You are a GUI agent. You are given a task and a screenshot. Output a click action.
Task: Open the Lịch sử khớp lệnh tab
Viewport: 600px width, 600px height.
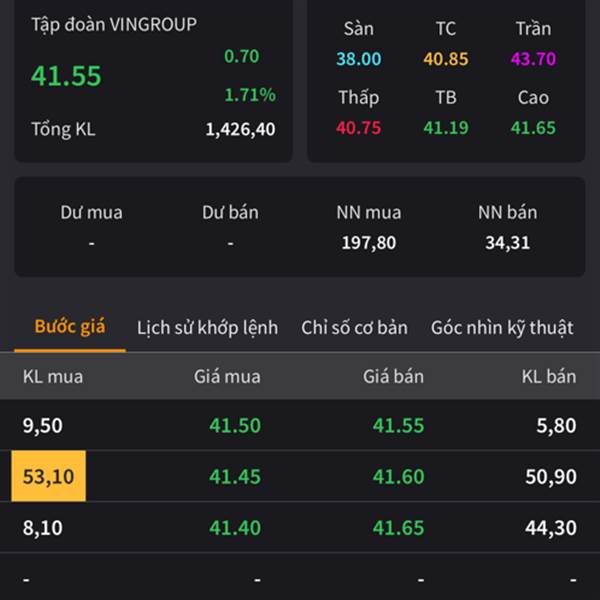click(207, 328)
